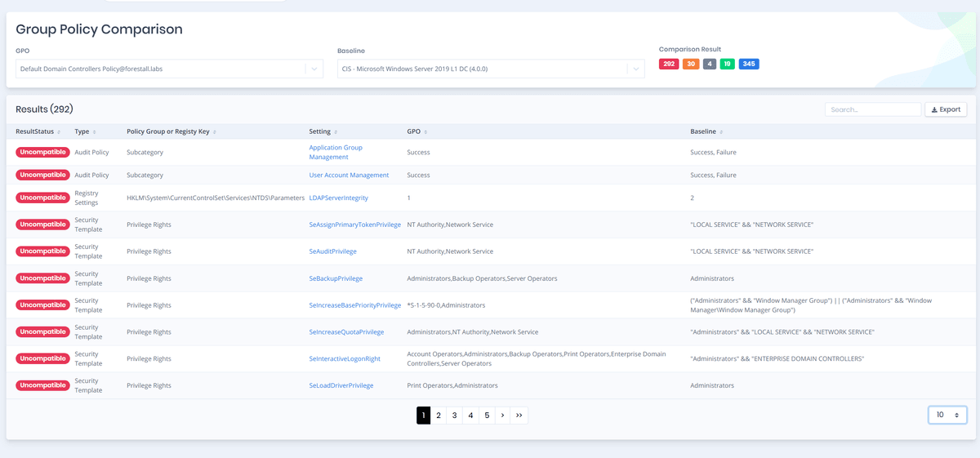Open the LDAPServerIntegrity setting link
The height and width of the screenshot is (458, 980).
338,198
